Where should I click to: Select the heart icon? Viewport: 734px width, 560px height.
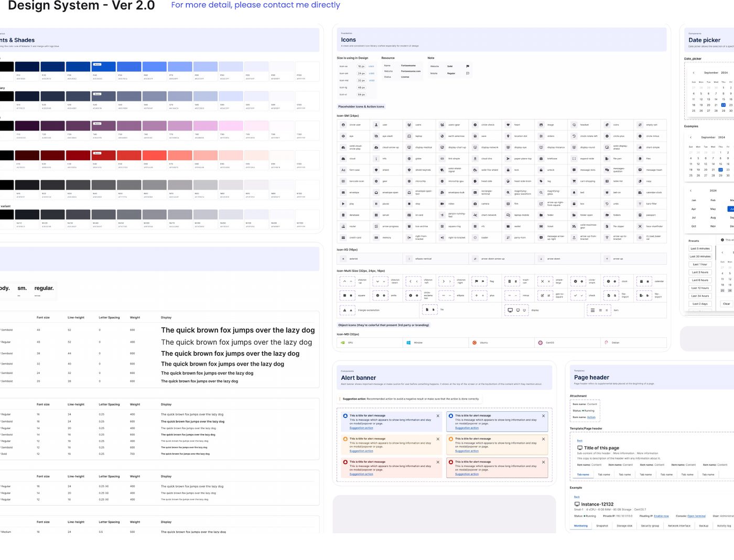(508, 125)
